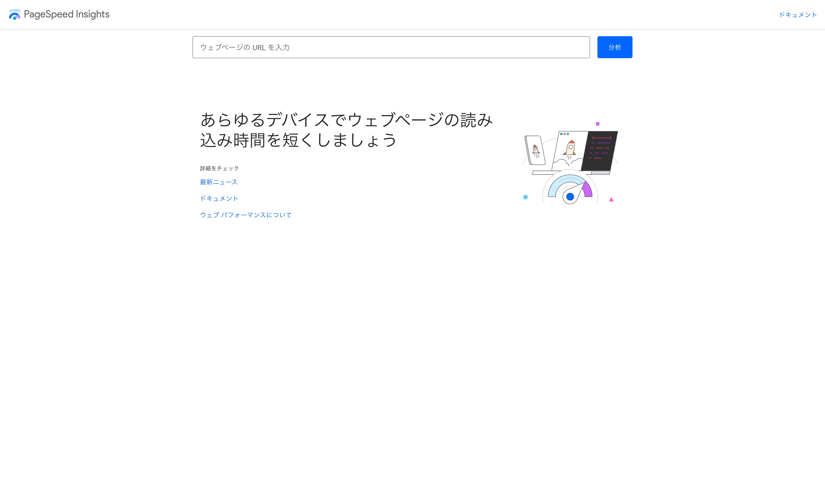825x504 pixels.
Task: Click the small purple square decoration
Action: tap(598, 124)
